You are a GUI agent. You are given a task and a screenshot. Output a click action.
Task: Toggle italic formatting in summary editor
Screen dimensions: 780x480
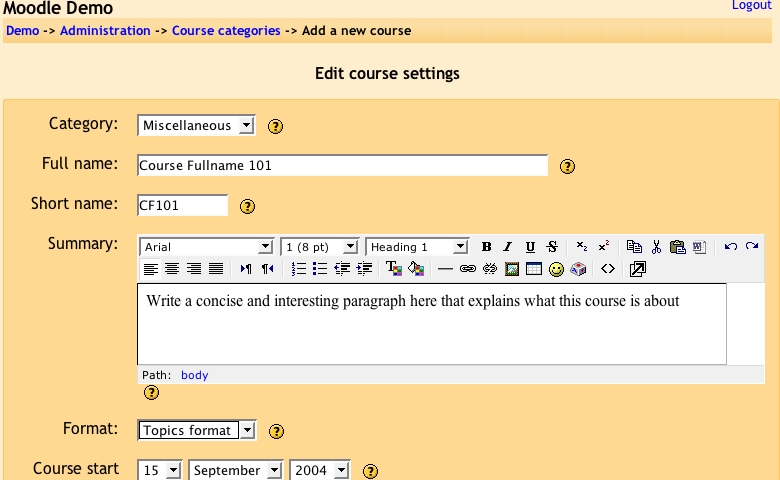508,247
